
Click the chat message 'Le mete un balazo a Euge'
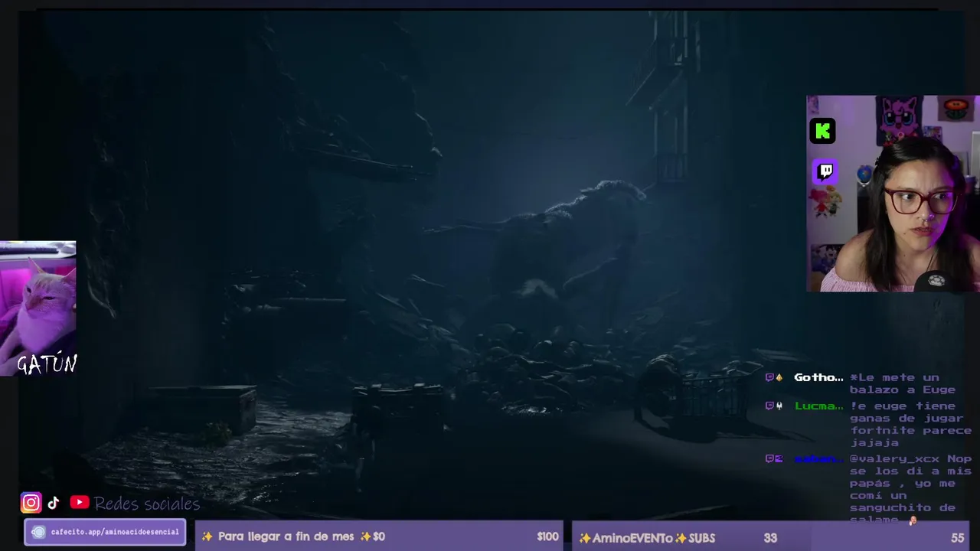click(903, 383)
